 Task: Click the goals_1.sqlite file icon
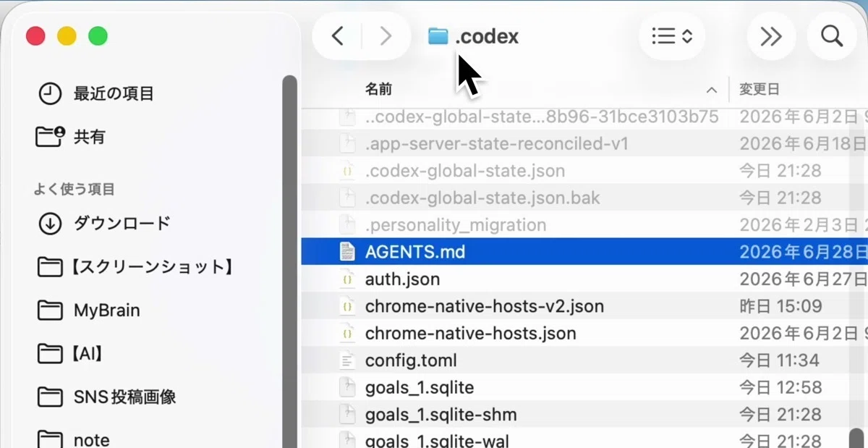[x=348, y=387]
